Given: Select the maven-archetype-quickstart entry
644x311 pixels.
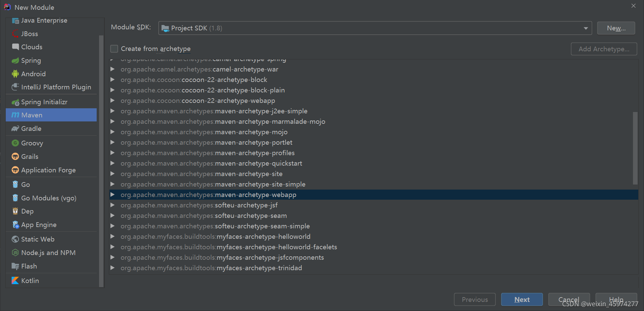Looking at the screenshot, I should [211, 163].
